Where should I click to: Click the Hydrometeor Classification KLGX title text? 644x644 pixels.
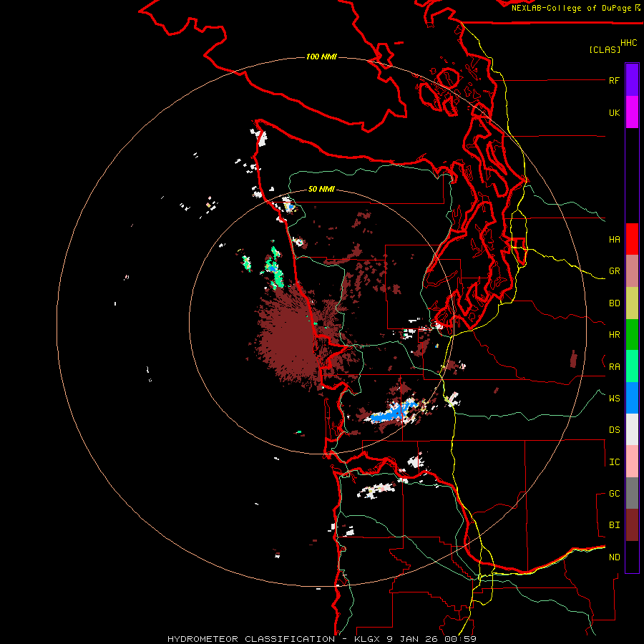321,639
